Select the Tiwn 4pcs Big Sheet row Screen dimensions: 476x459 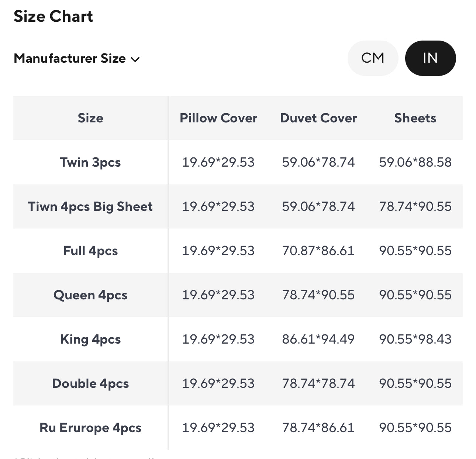point(90,206)
